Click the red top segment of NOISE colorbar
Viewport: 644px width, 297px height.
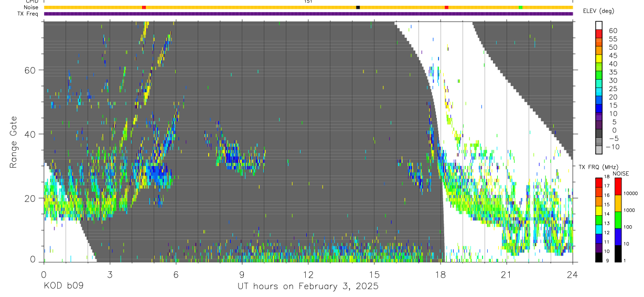pyautogui.click(x=618, y=186)
